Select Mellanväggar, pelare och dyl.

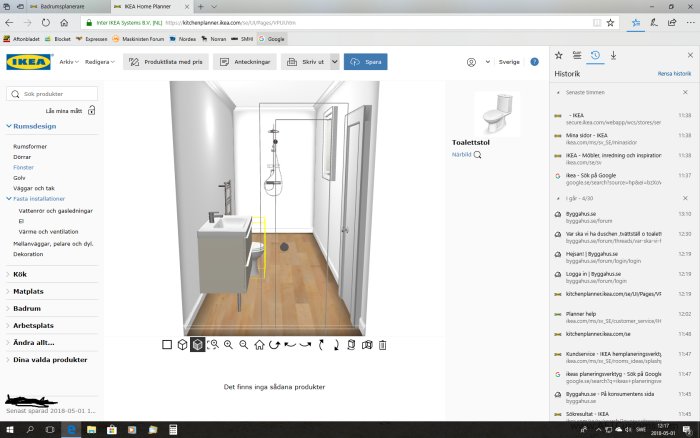pyautogui.click(x=53, y=244)
